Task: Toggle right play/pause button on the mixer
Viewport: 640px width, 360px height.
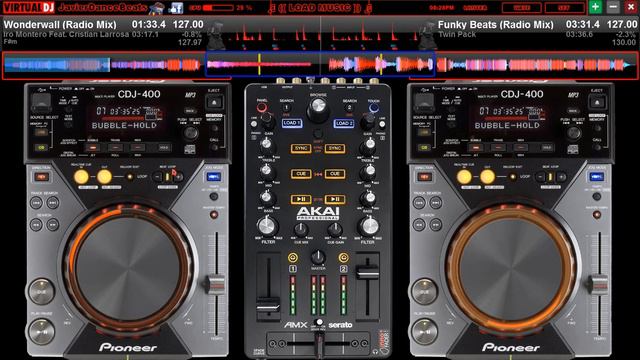Action: point(335,199)
